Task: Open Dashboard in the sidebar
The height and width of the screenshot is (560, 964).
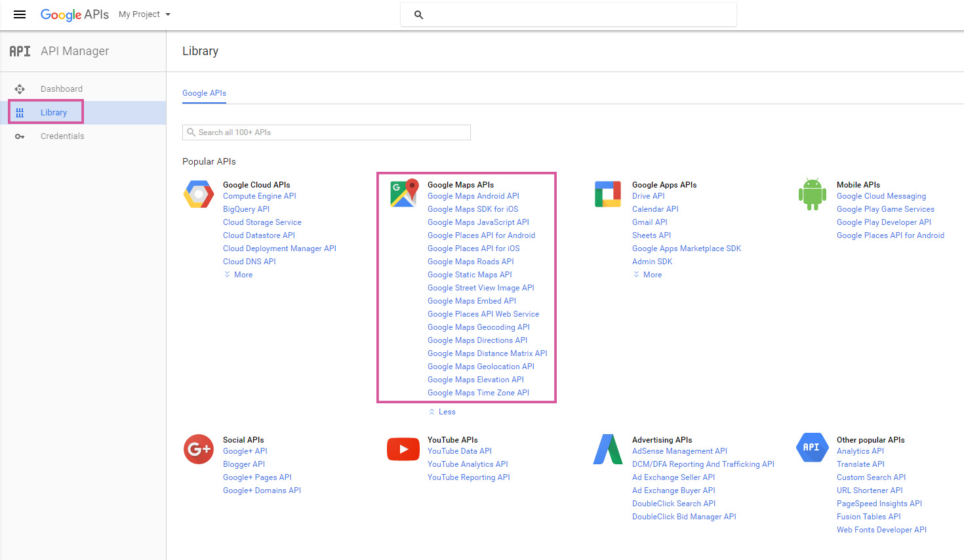Action: (62, 89)
